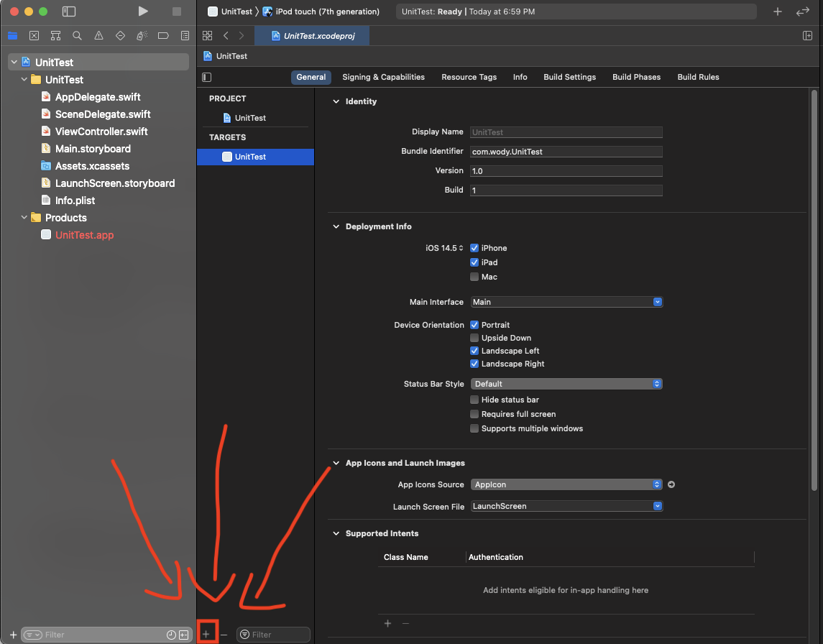Collapse the Supported Intents section
This screenshot has height=644, width=823.
coord(336,533)
